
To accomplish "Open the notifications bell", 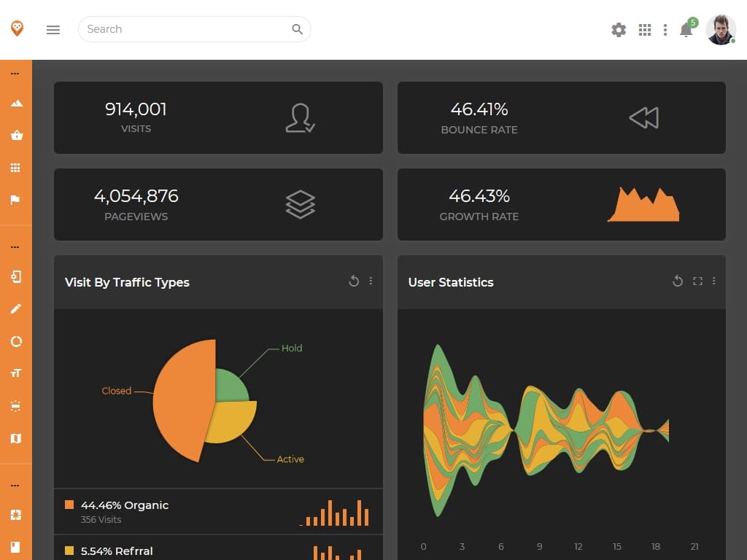I will point(686,30).
